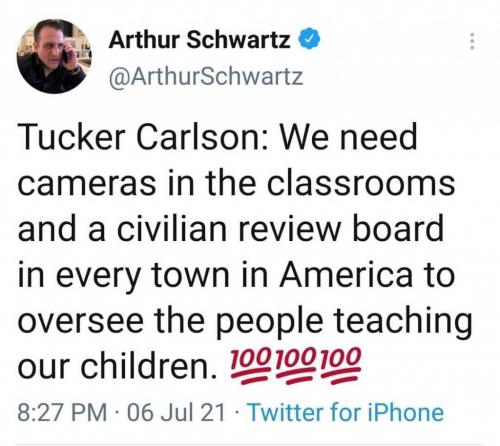Click the word cameras in the tweet
The width and height of the screenshot is (500, 446).
tap(86, 184)
